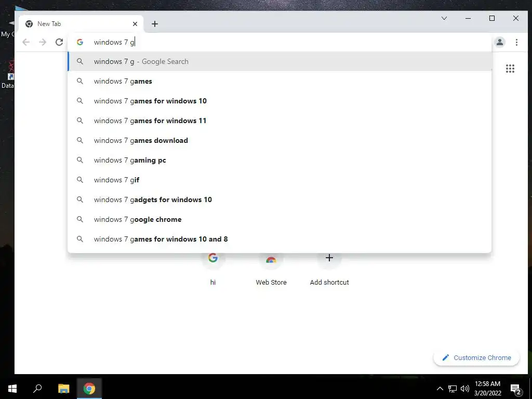Select 'windows 7 gaming pc' suggestion
The height and width of the screenshot is (399, 532).
click(x=280, y=160)
